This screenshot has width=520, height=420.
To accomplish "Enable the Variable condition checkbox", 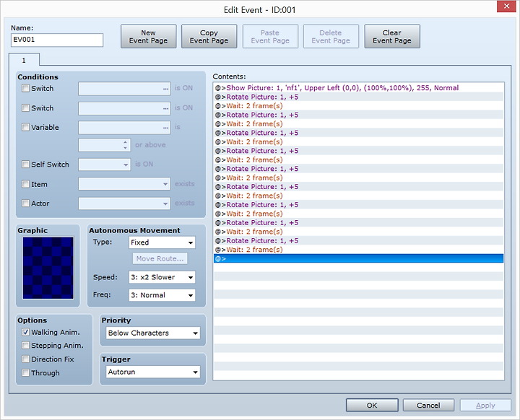I will pos(25,127).
